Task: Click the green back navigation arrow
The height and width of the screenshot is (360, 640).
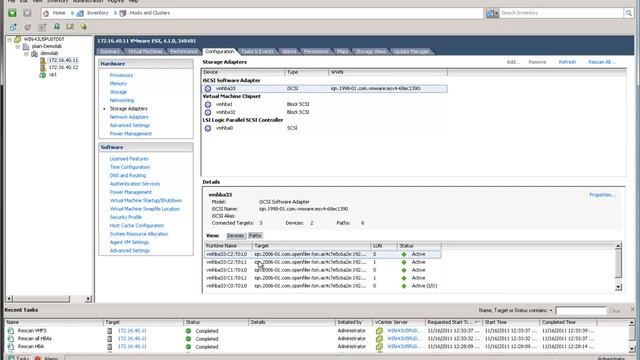Action: tap(12, 13)
